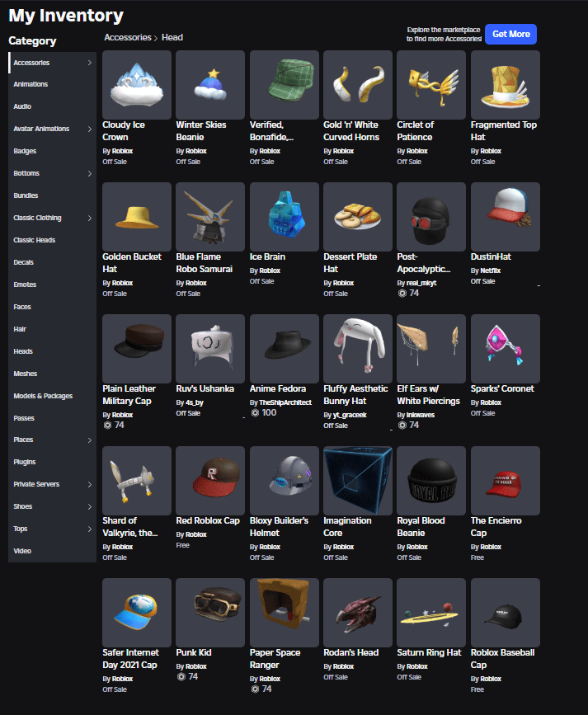Screen dimensions: 588x715
Task: Open the Sparks' Coronet image
Action: click(505, 349)
